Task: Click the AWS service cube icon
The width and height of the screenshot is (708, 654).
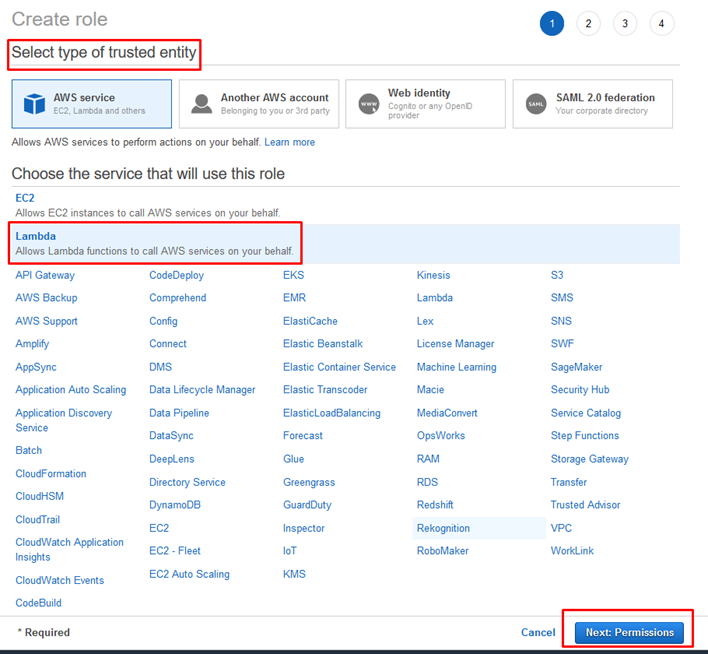Action: (34, 104)
